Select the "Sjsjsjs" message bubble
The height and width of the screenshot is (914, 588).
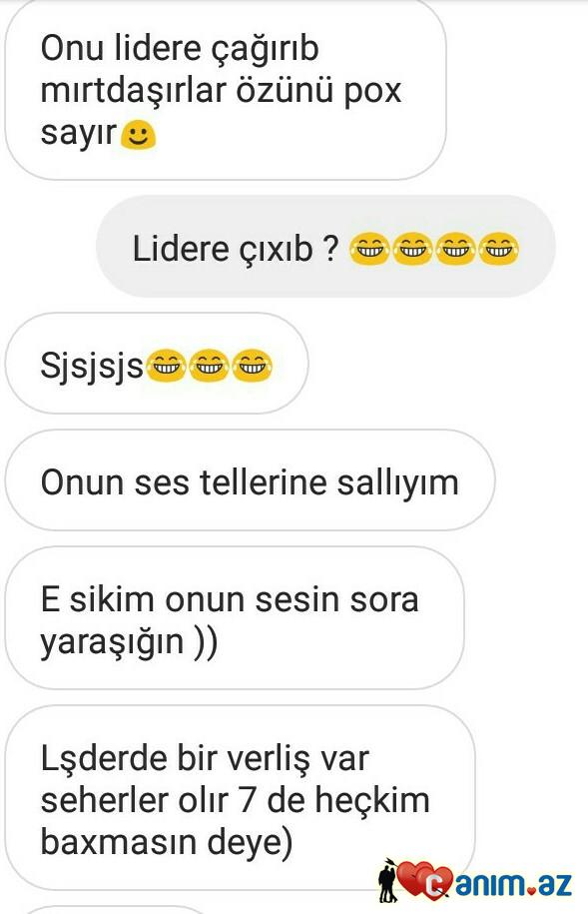[156, 364]
